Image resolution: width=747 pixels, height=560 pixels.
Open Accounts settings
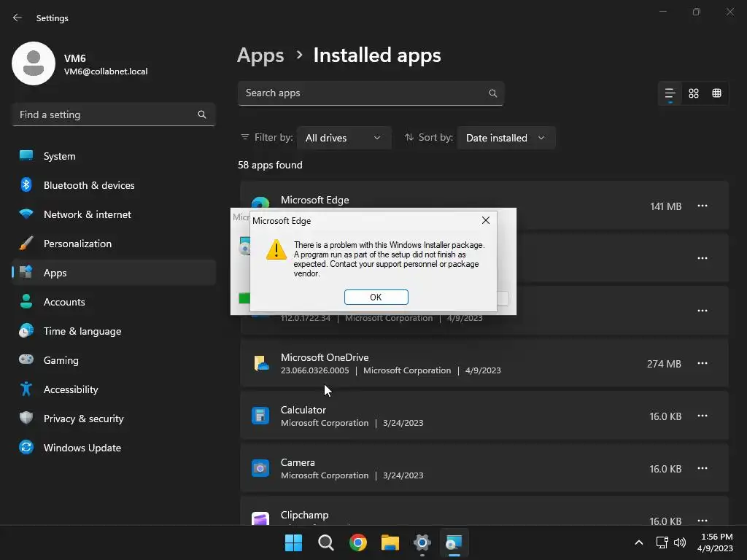(113, 302)
